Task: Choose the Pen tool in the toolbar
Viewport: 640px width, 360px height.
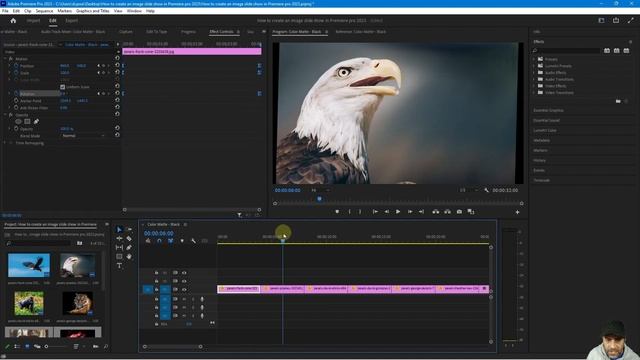Action: click(x=129, y=247)
